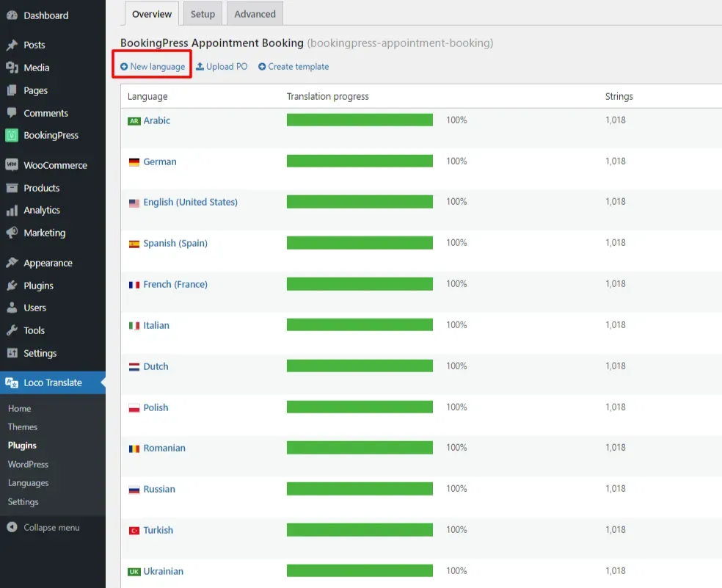Open WordPress submenu under Loco Translate
722x588 pixels.
tap(28, 464)
